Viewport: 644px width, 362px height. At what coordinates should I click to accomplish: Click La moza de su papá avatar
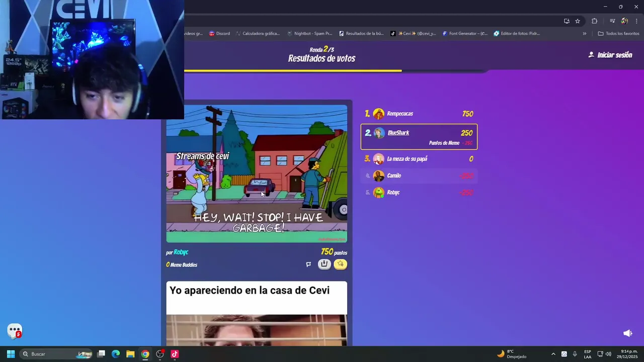(x=379, y=159)
